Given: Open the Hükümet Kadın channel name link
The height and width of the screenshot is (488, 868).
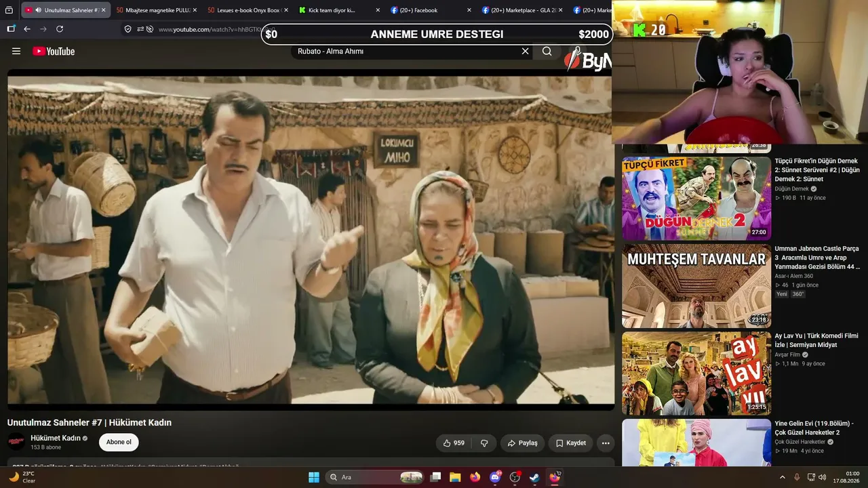Looking at the screenshot, I should (x=56, y=438).
